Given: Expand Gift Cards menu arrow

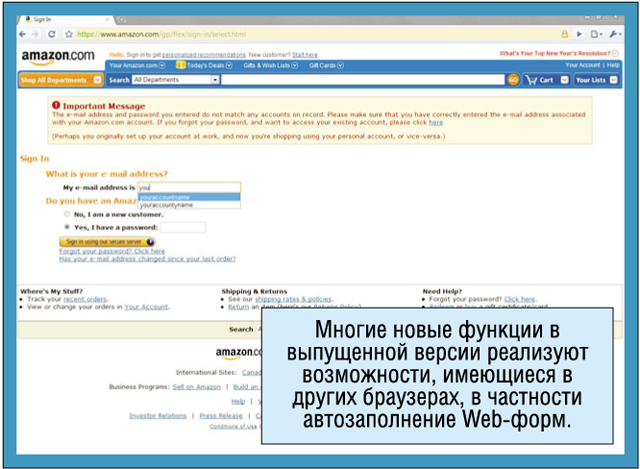Looking at the screenshot, I should (x=340, y=65).
